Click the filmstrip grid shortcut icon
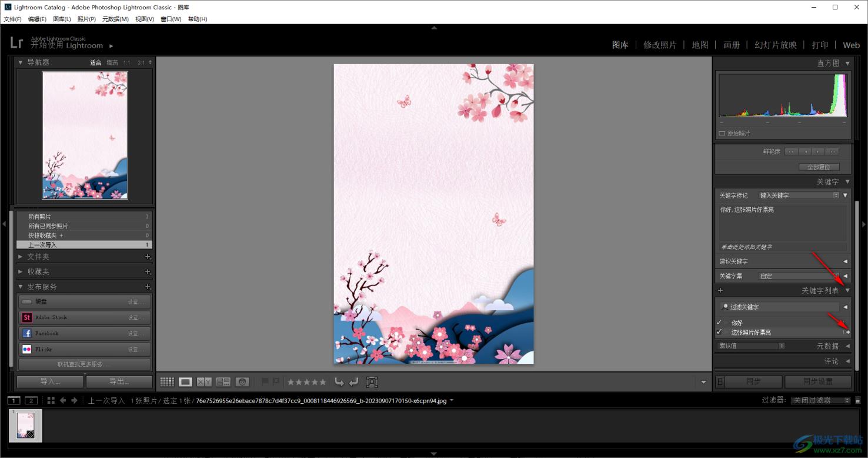Screen dimensions: 868x458 [51, 400]
